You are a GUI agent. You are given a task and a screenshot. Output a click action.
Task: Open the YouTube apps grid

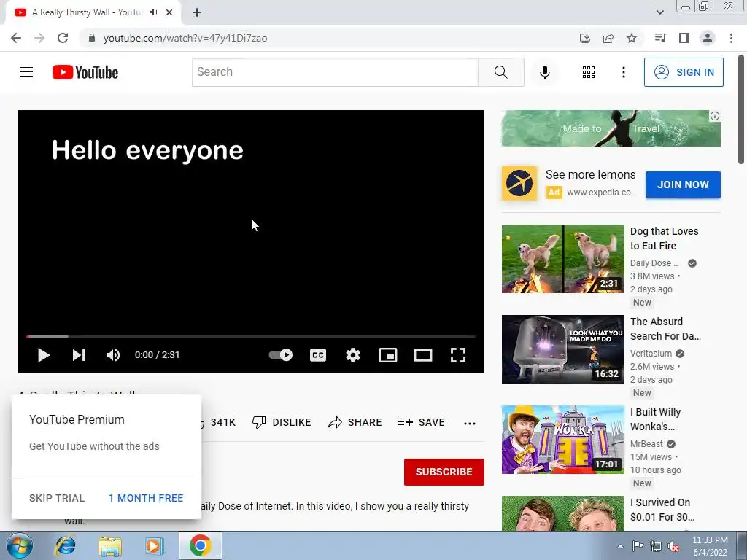pyautogui.click(x=589, y=72)
